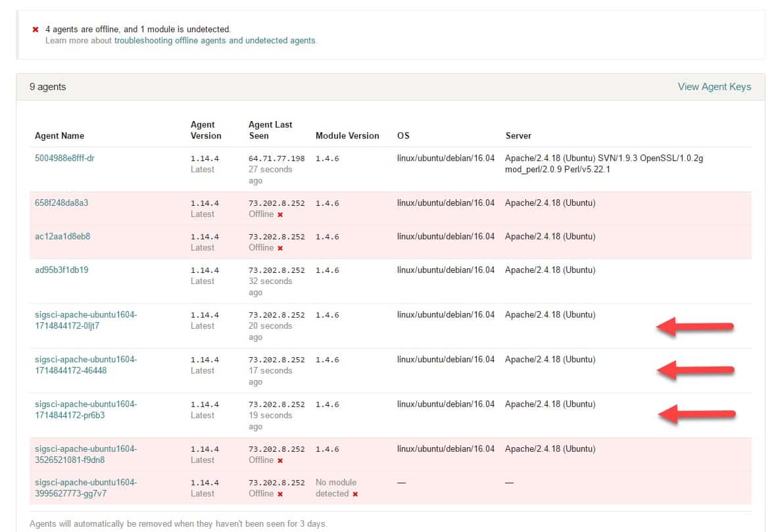Image resolution: width=776 pixels, height=532 pixels.
Task: Open View Agent Keys link
Action: pos(714,87)
